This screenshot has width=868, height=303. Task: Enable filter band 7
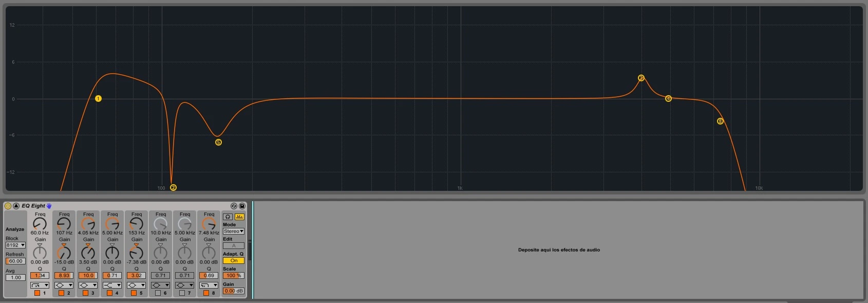tap(182, 293)
